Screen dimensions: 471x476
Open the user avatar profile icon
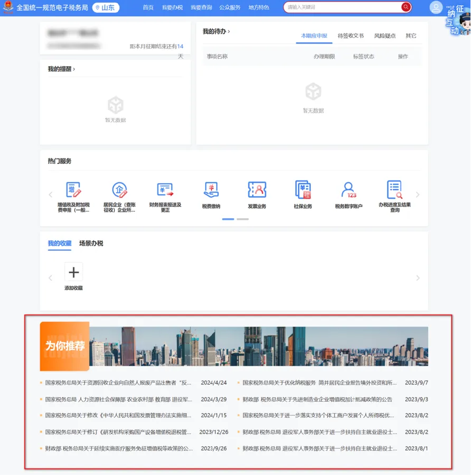click(x=436, y=7)
